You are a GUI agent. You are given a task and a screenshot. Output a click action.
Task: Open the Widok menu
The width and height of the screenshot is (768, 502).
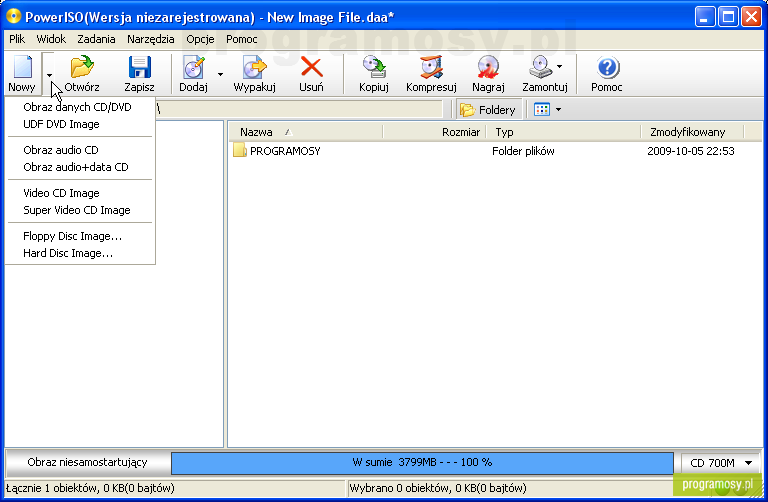[51, 39]
